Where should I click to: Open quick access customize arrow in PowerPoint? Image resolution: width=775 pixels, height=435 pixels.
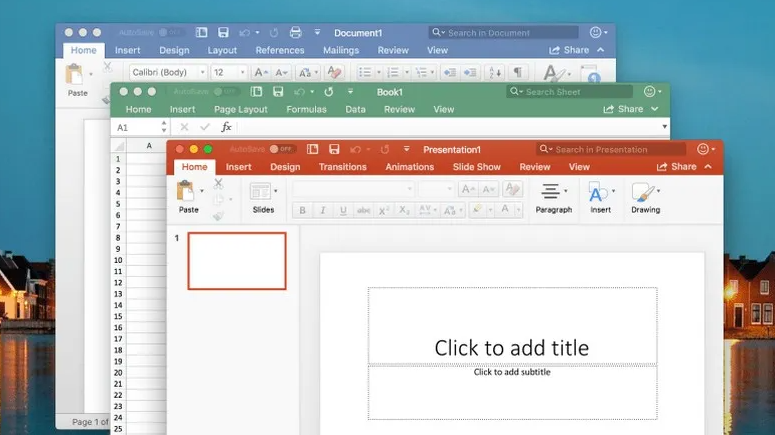click(x=406, y=149)
